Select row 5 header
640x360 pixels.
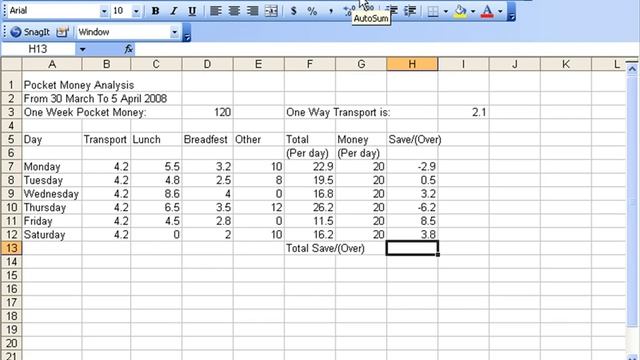[11, 139]
